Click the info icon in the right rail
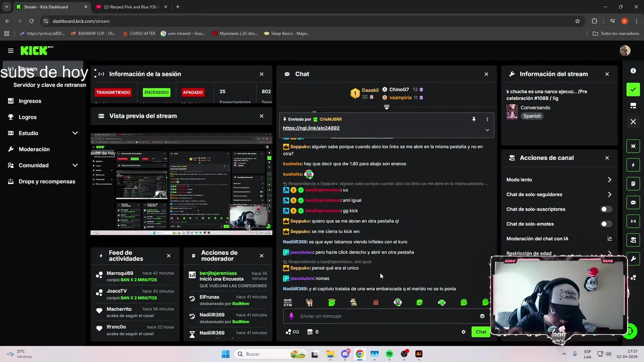Screen dimensions: 644x362 tap(633, 71)
